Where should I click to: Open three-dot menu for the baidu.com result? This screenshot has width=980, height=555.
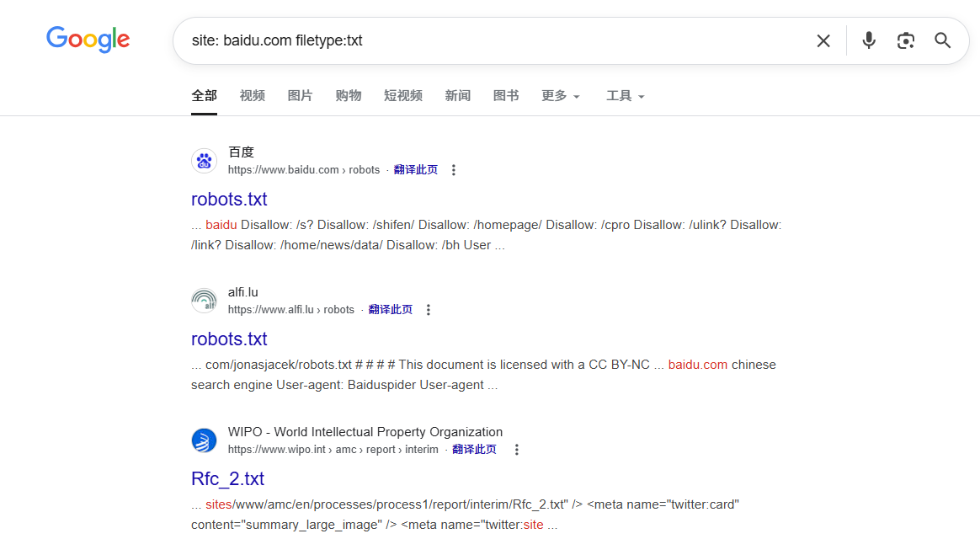(x=454, y=170)
